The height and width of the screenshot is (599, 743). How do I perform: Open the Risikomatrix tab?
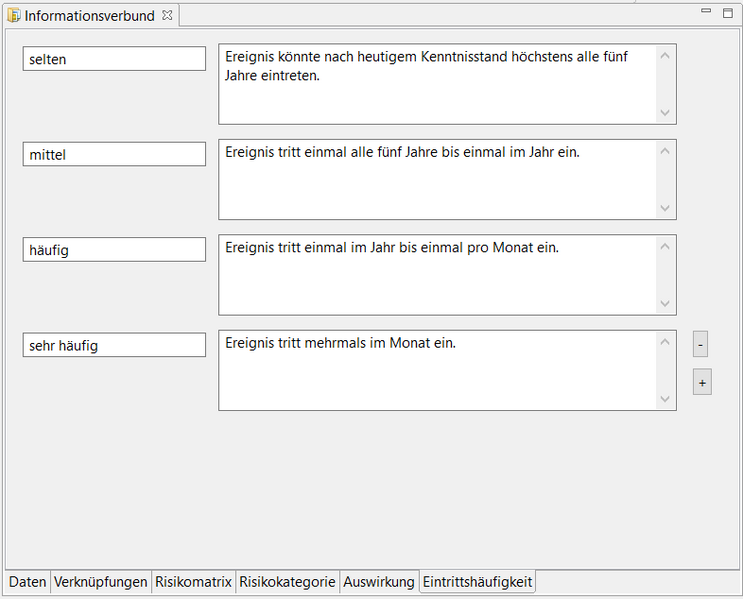click(x=193, y=582)
